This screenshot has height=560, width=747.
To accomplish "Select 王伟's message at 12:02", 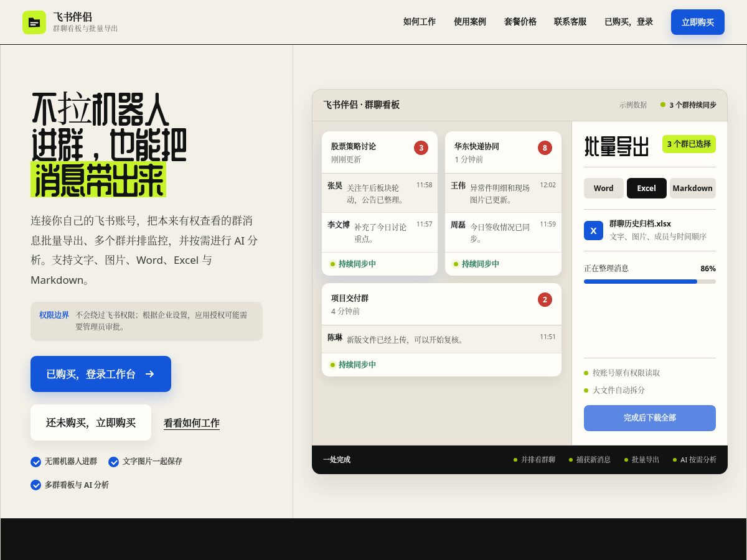I will coord(503,193).
